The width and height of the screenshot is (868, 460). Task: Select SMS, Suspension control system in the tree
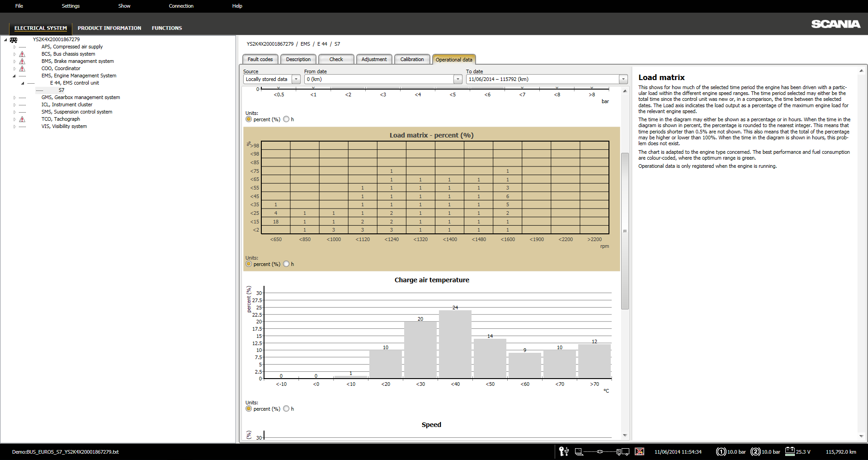tap(77, 112)
